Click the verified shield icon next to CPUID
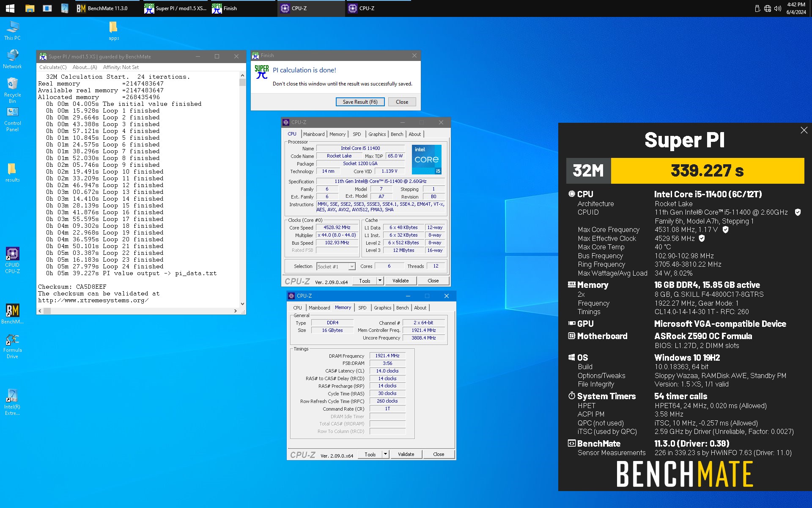This screenshot has width=812, height=508. click(798, 213)
